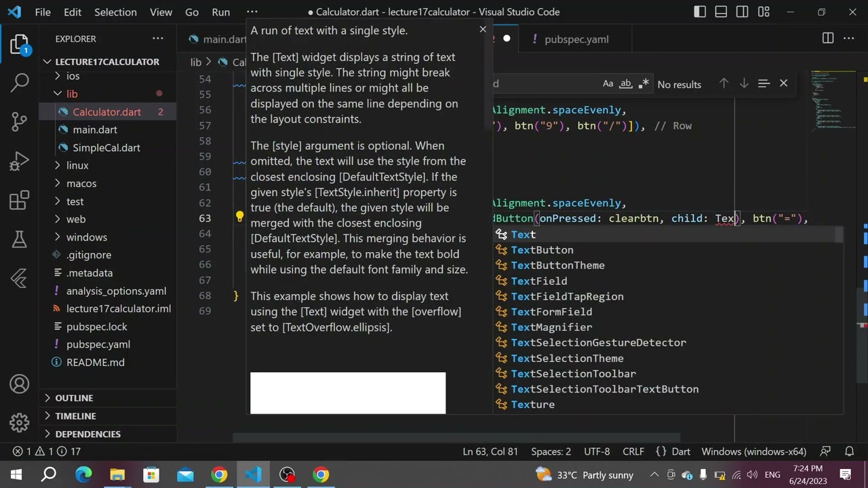Open the Explorer view in activity bar
This screenshot has width=868, height=488.
tap(20, 45)
